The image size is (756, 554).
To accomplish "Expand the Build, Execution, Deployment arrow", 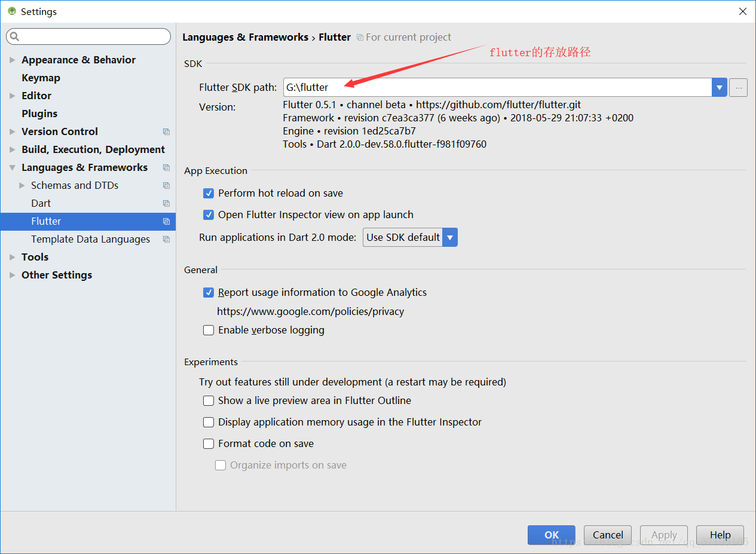I will tap(12, 149).
